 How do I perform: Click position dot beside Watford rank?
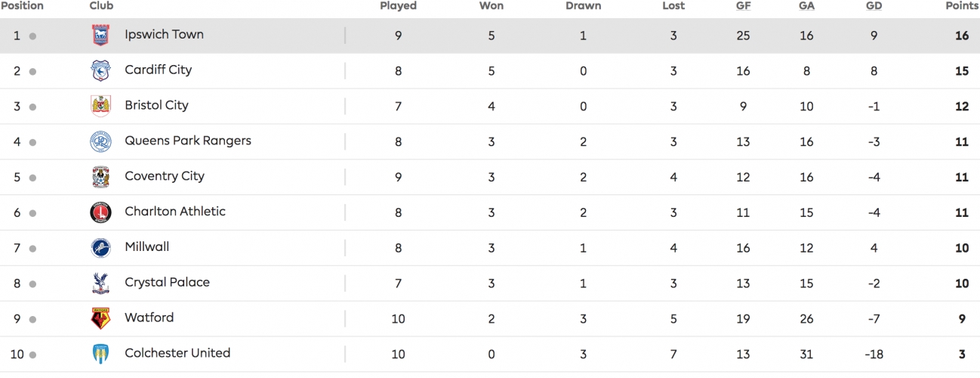click(x=32, y=320)
